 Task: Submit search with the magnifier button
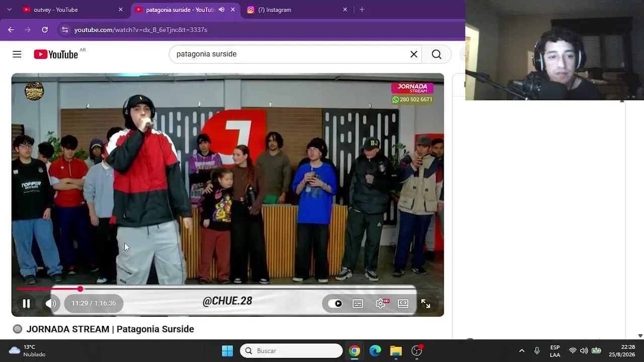click(437, 54)
